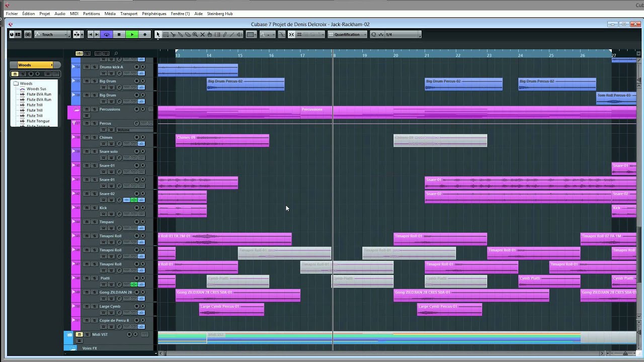The height and width of the screenshot is (362, 644).
Task: Select the Object Selection arrow tool
Action: coord(158,35)
